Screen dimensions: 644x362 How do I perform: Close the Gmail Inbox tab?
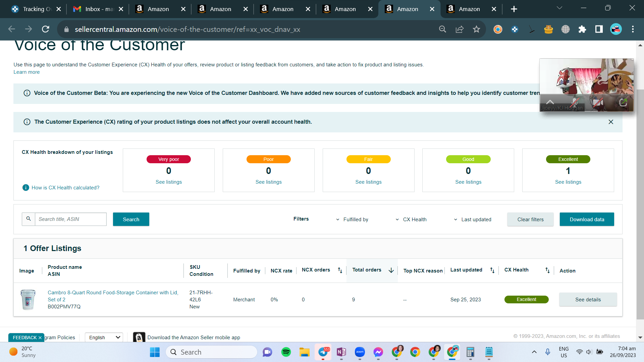(x=121, y=9)
